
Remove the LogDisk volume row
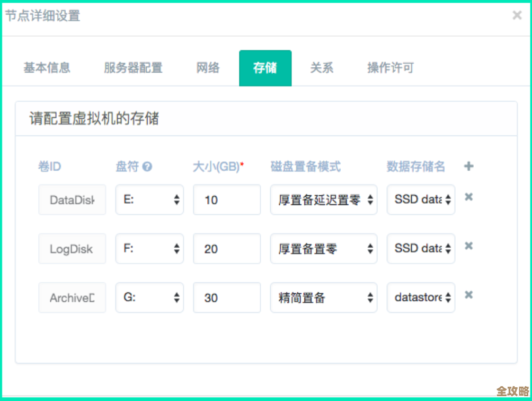468,246
